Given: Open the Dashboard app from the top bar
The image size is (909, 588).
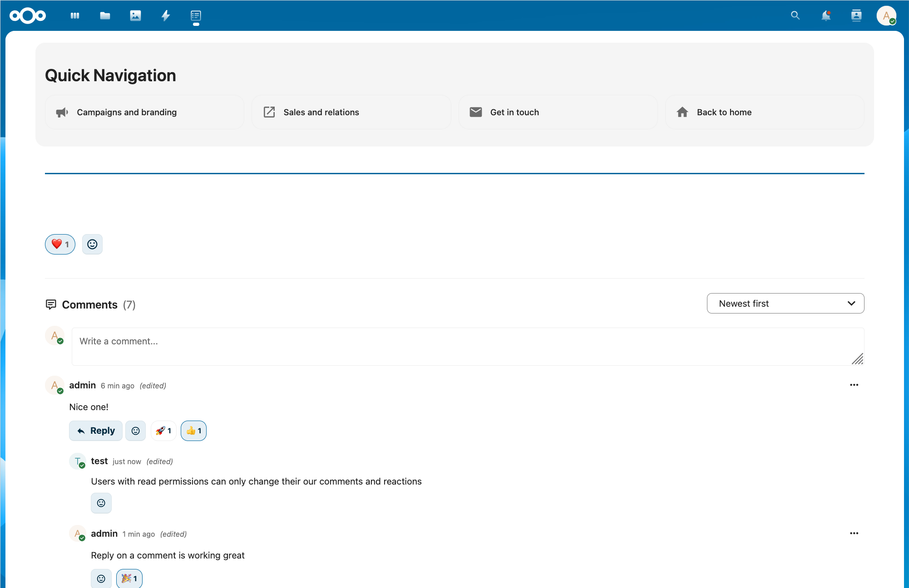Looking at the screenshot, I should coord(74,15).
